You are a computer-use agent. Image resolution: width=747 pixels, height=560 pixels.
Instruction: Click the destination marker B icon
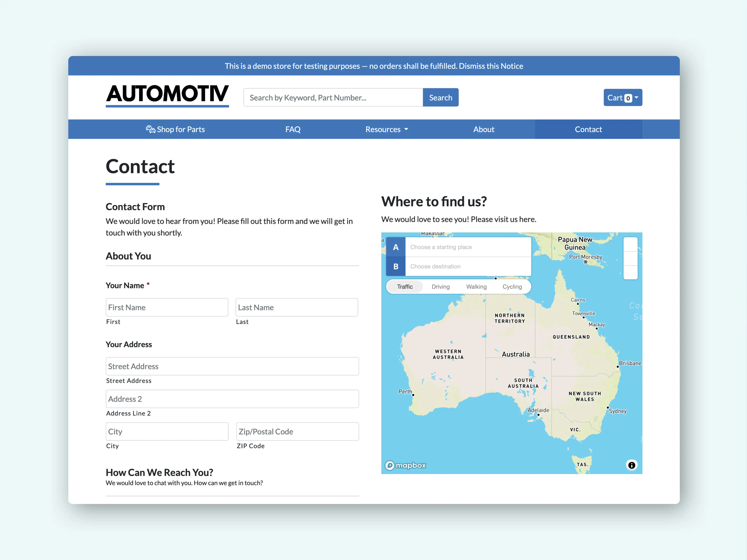click(395, 266)
